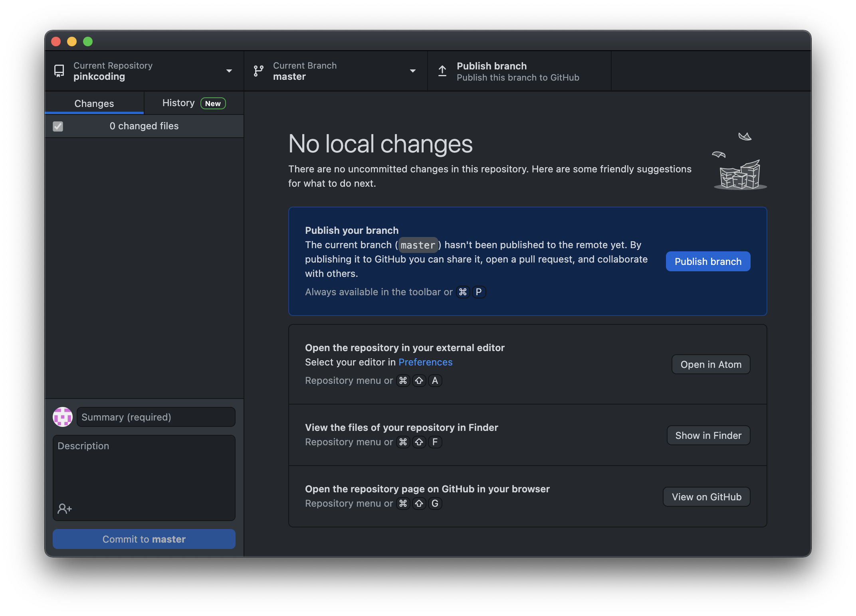856x616 pixels.
Task: Open the Preferences link
Action: (x=425, y=362)
